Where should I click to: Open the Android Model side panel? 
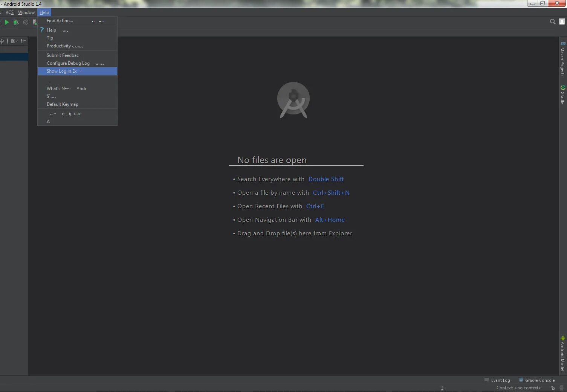(x=562, y=353)
